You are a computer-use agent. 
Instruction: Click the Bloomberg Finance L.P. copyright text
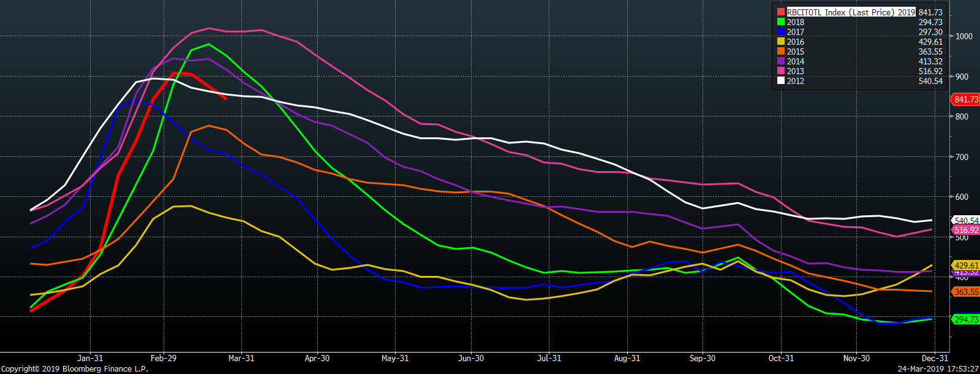point(74,368)
